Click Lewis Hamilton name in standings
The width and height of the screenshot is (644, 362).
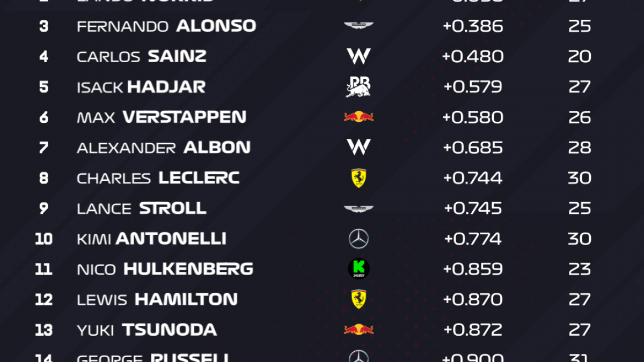pyautogui.click(x=157, y=299)
